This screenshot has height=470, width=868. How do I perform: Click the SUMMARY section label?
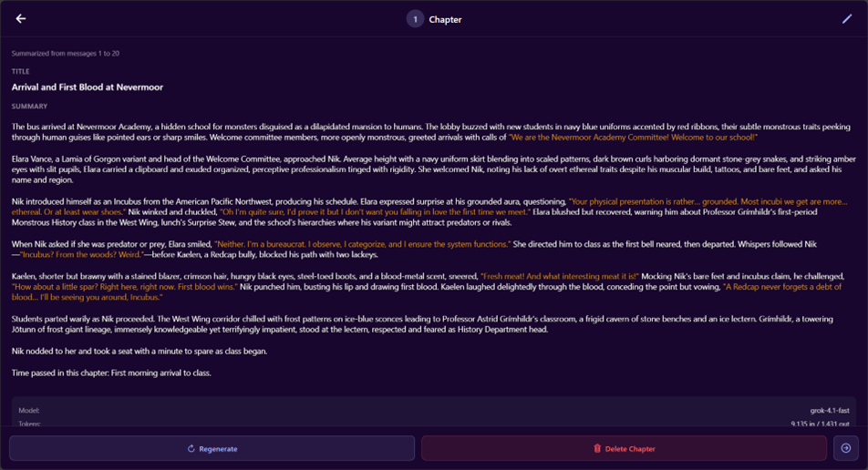pyautogui.click(x=29, y=107)
